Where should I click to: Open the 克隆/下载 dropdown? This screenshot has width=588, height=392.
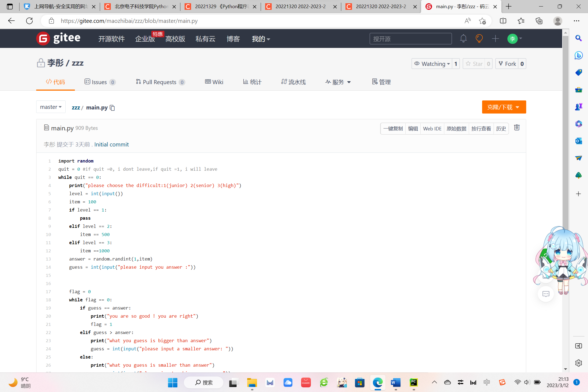click(x=504, y=107)
